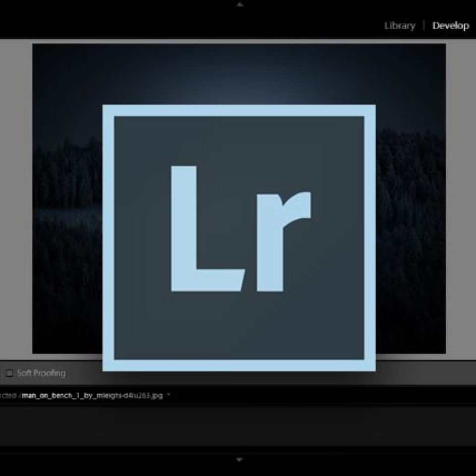Enable the Soft Proofing checkbox

(x=10, y=373)
